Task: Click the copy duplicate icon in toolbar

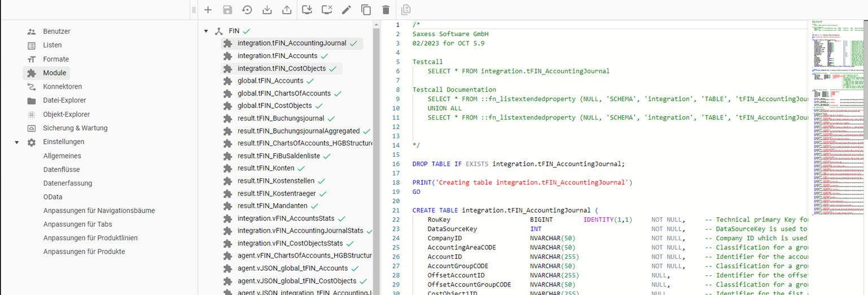Action: click(366, 10)
